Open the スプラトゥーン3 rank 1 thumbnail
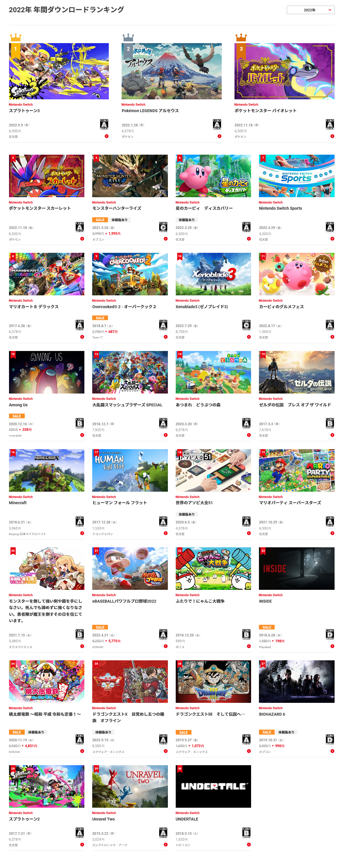 click(x=59, y=71)
